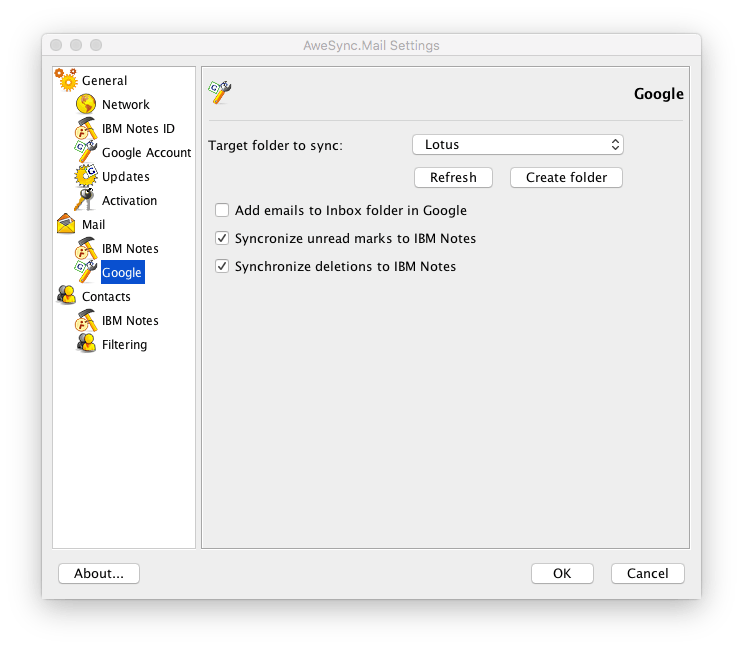Select the Google item under Mail
This screenshot has width=743, height=649.
(x=122, y=272)
